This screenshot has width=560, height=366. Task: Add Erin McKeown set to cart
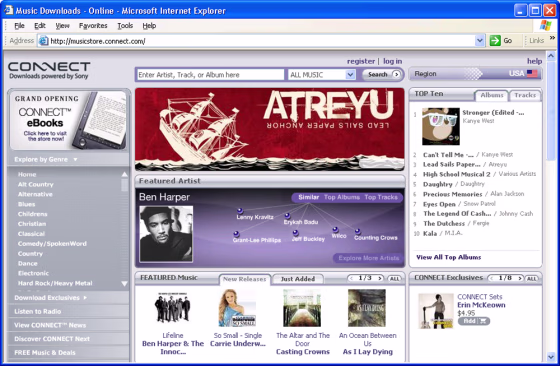coord(474,321)
